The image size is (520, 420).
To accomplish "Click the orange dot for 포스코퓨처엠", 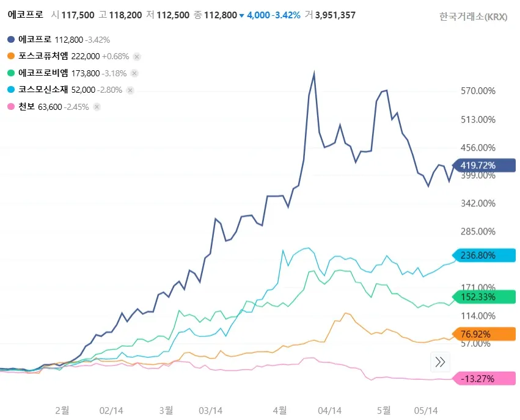I will tap(11, 56).
